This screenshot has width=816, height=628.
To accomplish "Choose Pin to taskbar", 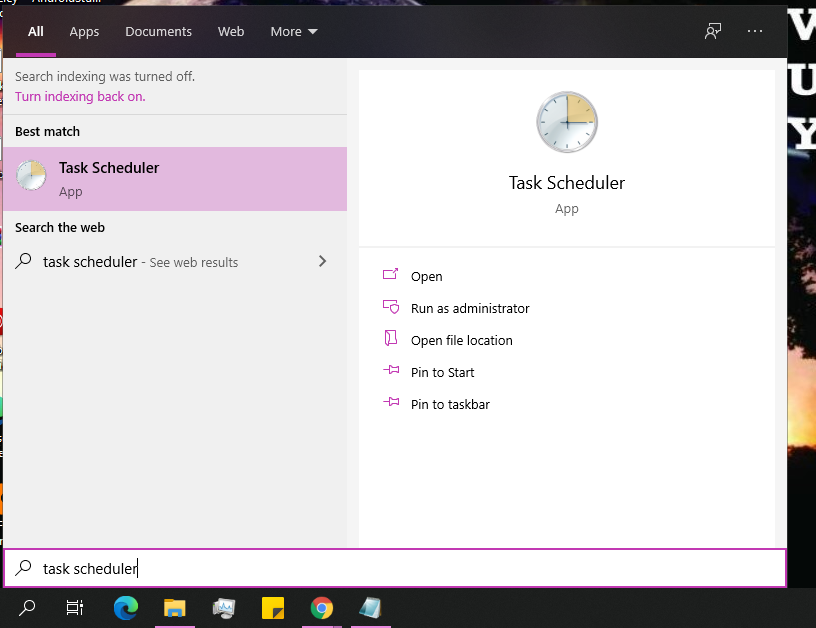I will coord(450,404).
